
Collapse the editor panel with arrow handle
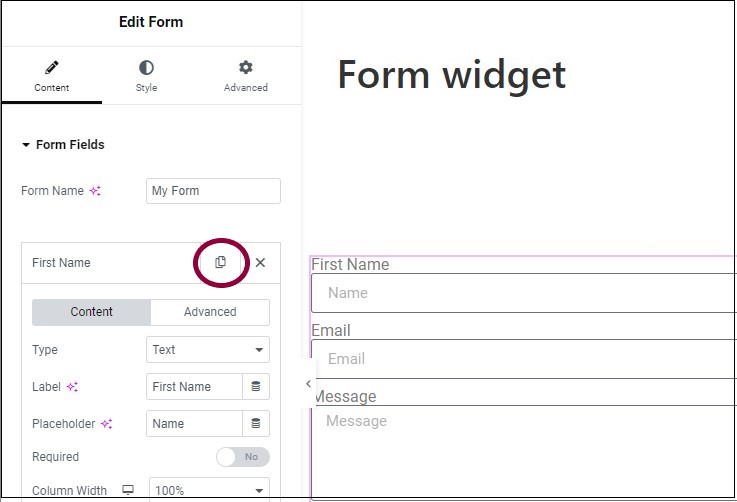coord(308,384)
